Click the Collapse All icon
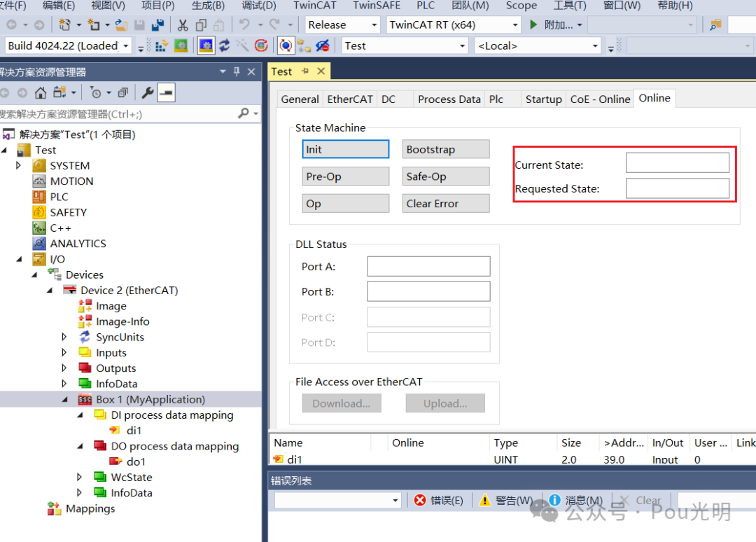 pos(123,92)
